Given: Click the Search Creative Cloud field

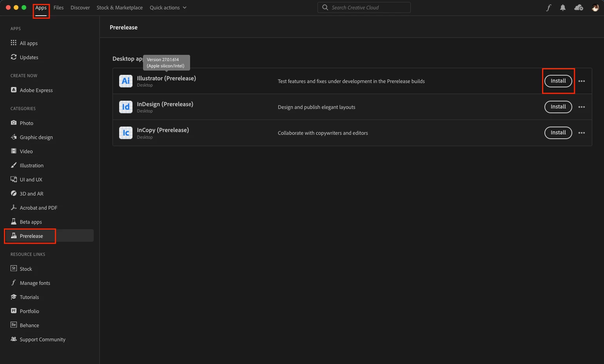Looking at the screenshot, I should (x=364, y=7).
